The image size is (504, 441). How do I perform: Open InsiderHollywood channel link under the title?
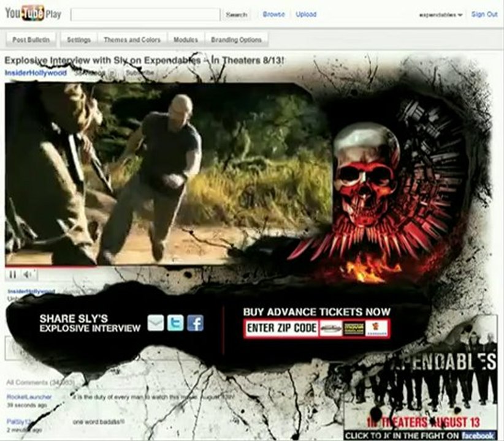coord(36,73)
